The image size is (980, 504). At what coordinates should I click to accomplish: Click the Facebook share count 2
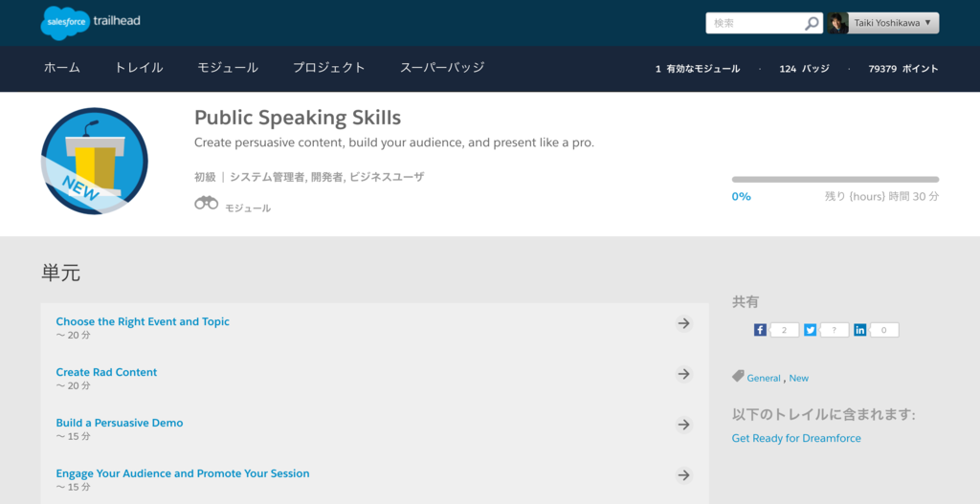(785, 330)
